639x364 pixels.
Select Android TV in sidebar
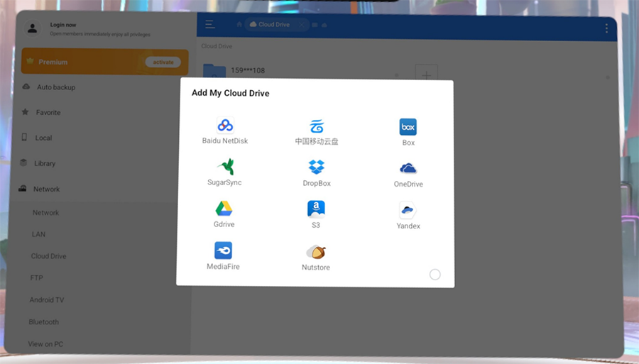tap(46, 299)
